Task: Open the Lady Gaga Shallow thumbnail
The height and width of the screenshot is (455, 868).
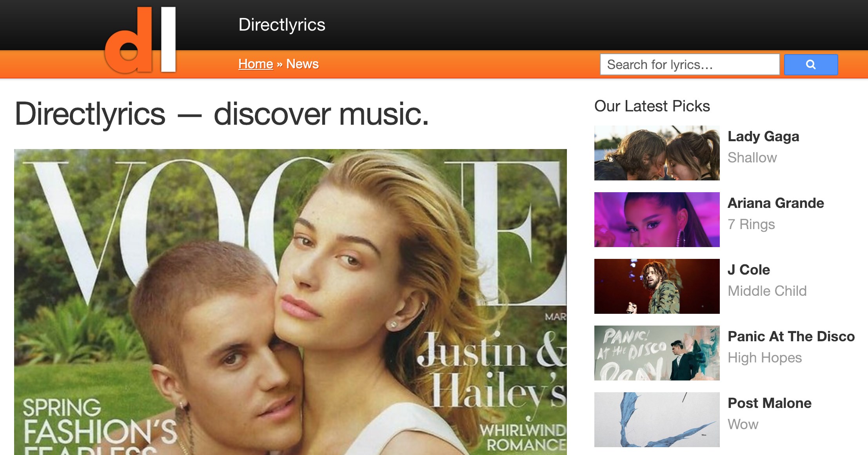Action: coord(657,153)
